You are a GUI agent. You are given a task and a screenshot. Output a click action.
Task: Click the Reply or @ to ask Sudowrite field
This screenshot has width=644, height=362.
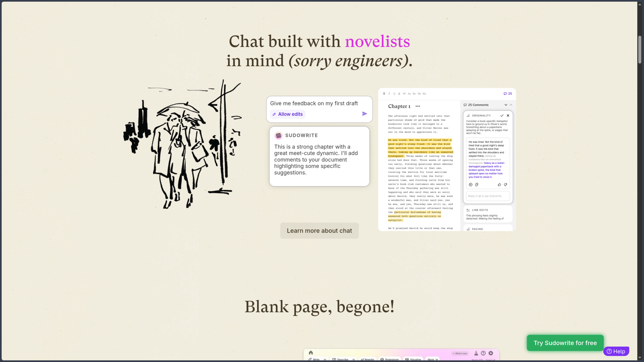click(488, 196)
